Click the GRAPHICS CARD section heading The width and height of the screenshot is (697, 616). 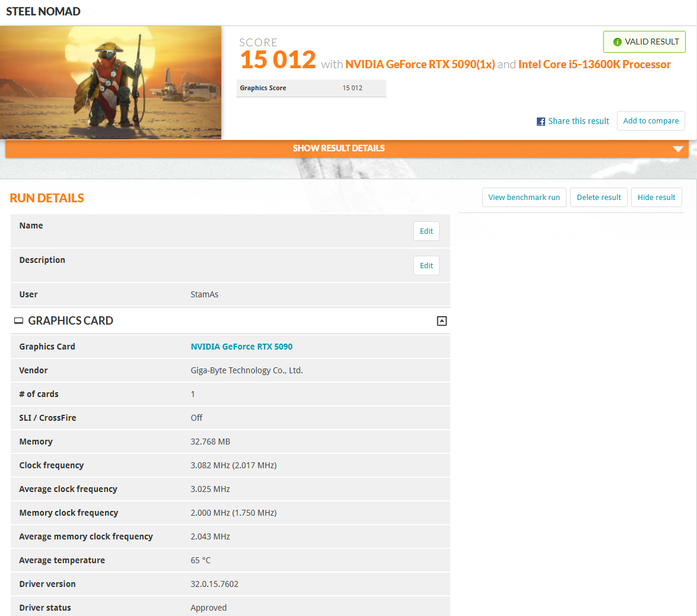(70, 320)
